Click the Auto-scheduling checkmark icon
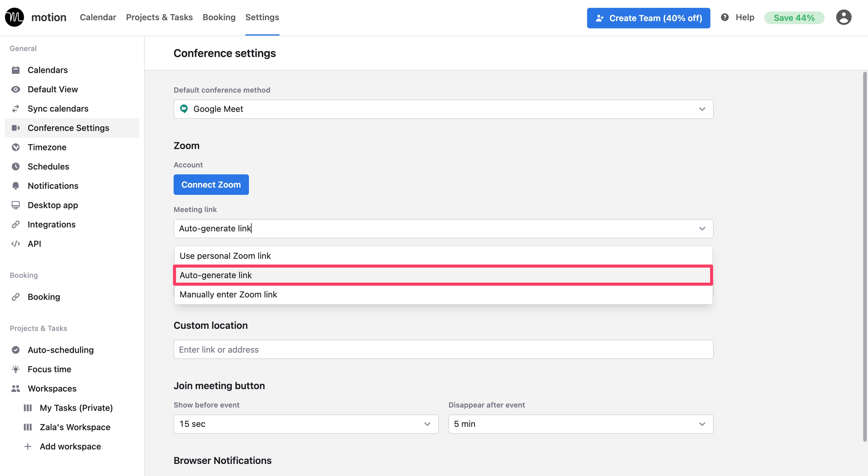868x476 pixels. [15, 350]
